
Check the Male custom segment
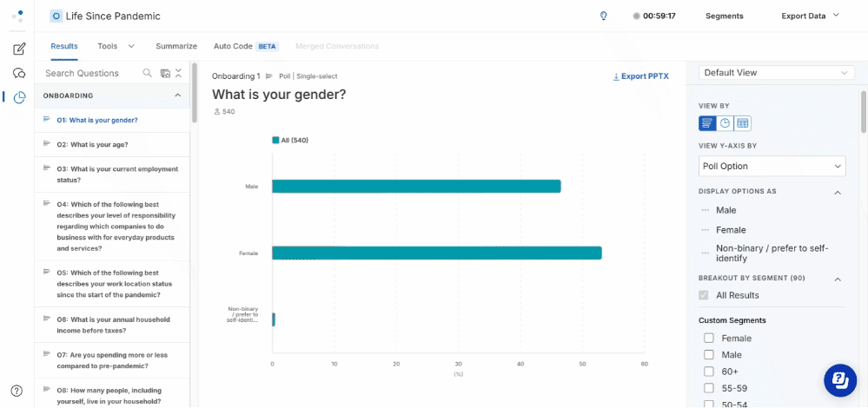709,355
